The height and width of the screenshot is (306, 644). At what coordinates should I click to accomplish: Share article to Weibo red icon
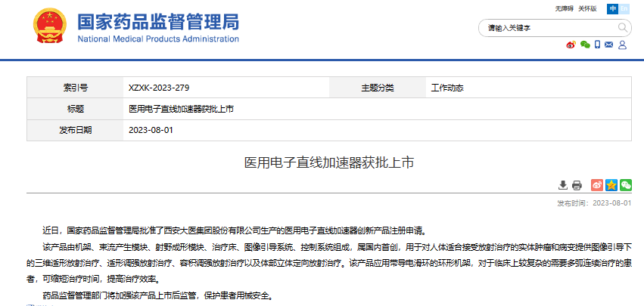click(x=597, y=185)
